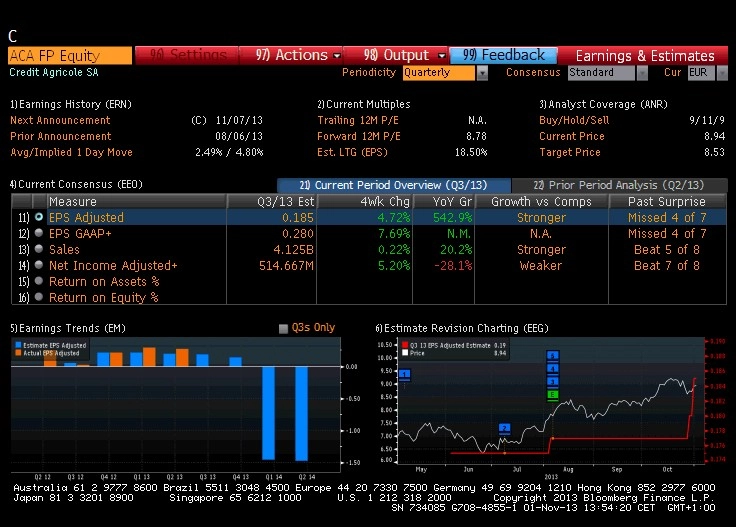Click blue Estimate EPS Adjusted legend square
This screenshot has height=527, width=736.
pos(18,345)
